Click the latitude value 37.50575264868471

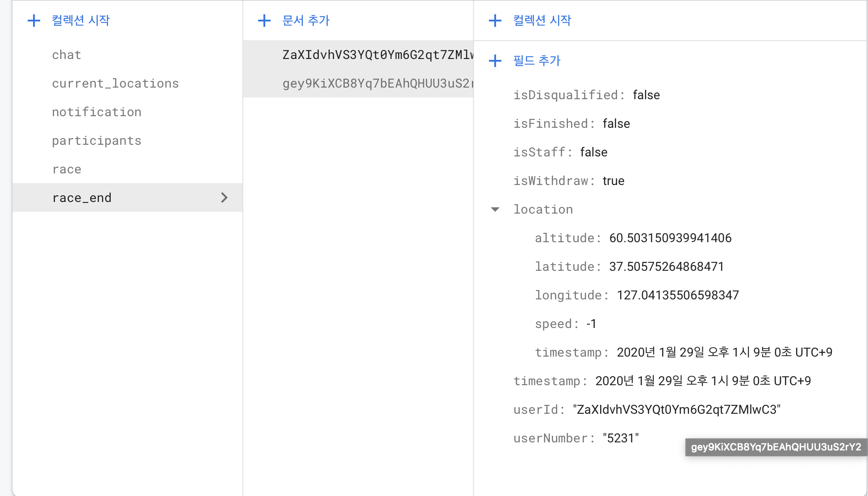point(666,267)
